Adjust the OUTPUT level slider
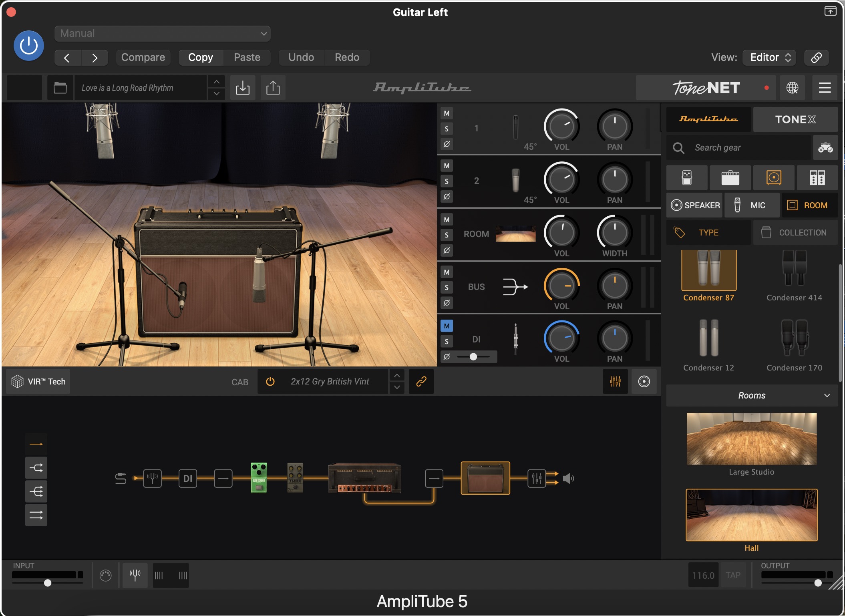The image size is (845, 616). tap(818, 583)
